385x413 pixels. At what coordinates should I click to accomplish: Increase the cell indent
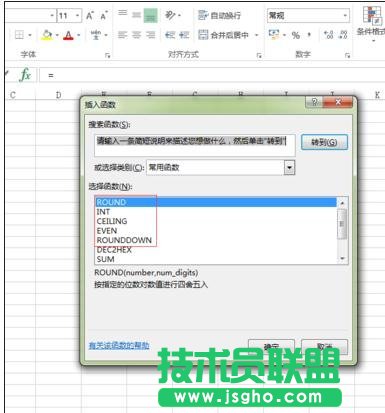tap(184, 35)
